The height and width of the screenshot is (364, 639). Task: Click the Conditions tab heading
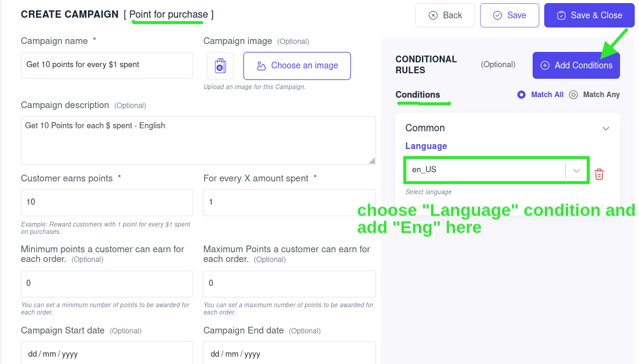pos(418,95)
